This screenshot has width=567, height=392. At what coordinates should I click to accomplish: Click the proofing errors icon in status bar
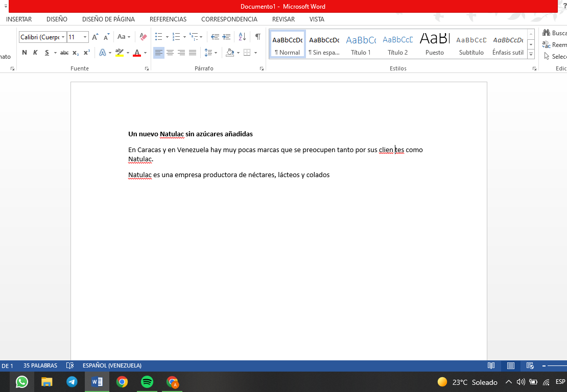(x=70, y=365)
